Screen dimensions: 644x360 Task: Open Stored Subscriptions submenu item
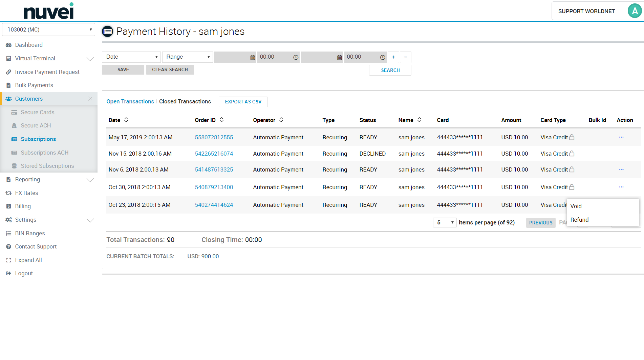click(x=47, y=166)
